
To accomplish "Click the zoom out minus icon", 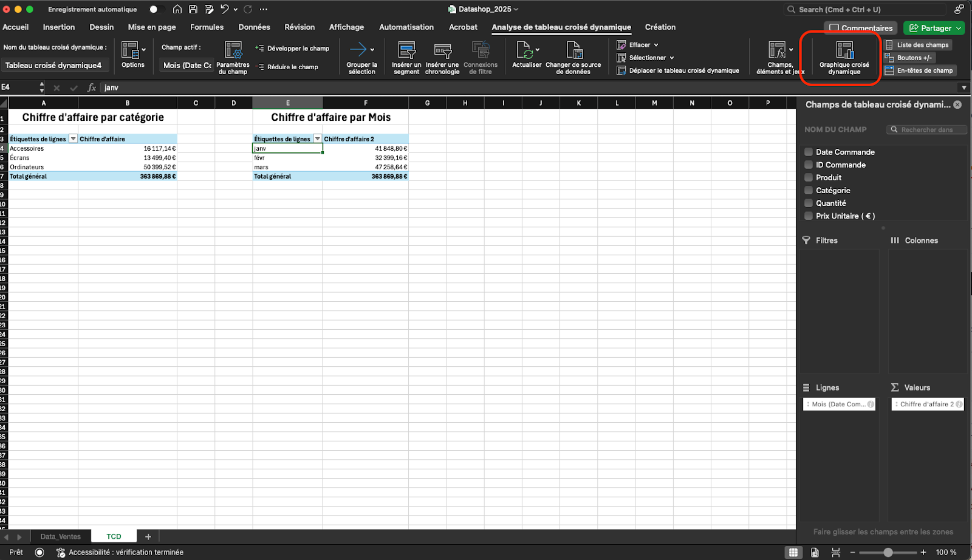I will (853, 552).
